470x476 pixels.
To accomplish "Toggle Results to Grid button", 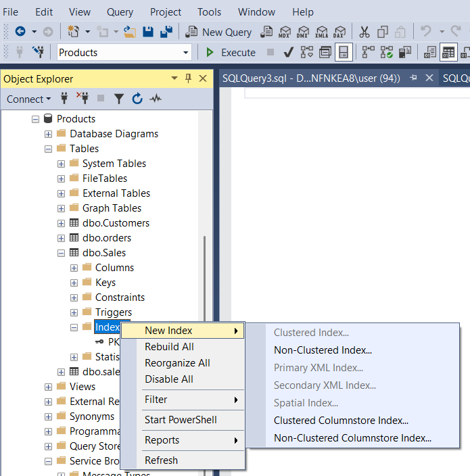I will click(448, 52).
